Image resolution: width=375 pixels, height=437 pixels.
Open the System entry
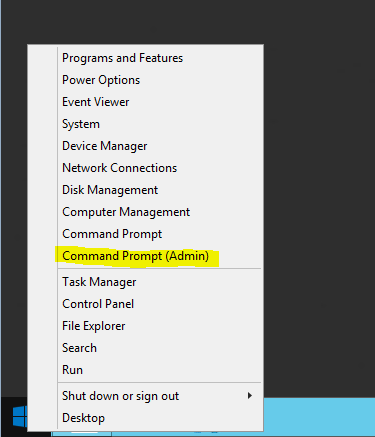tap(81, 124)
